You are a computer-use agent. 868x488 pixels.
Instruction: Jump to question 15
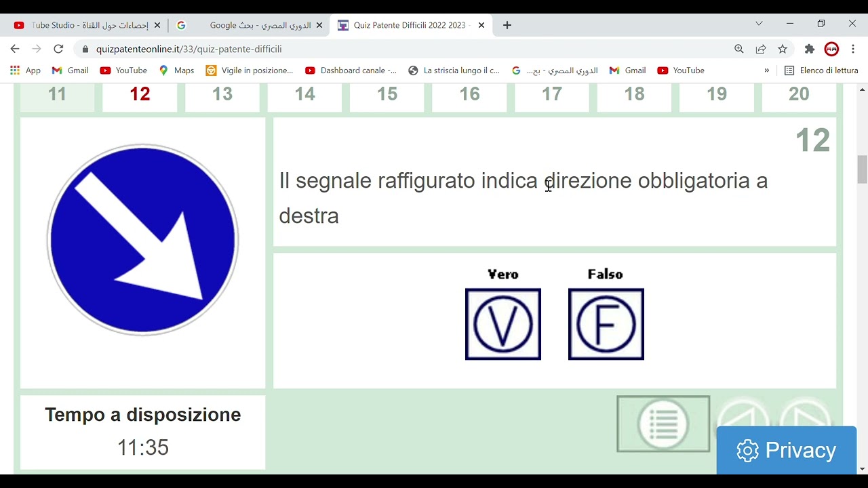coord(387,95)
